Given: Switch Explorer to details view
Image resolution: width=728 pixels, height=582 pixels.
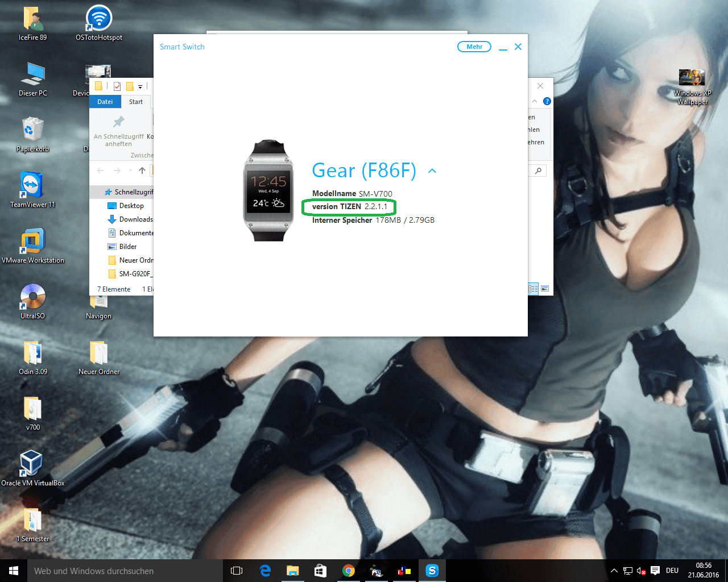Looking at the screenshot, I should (533, 289).
